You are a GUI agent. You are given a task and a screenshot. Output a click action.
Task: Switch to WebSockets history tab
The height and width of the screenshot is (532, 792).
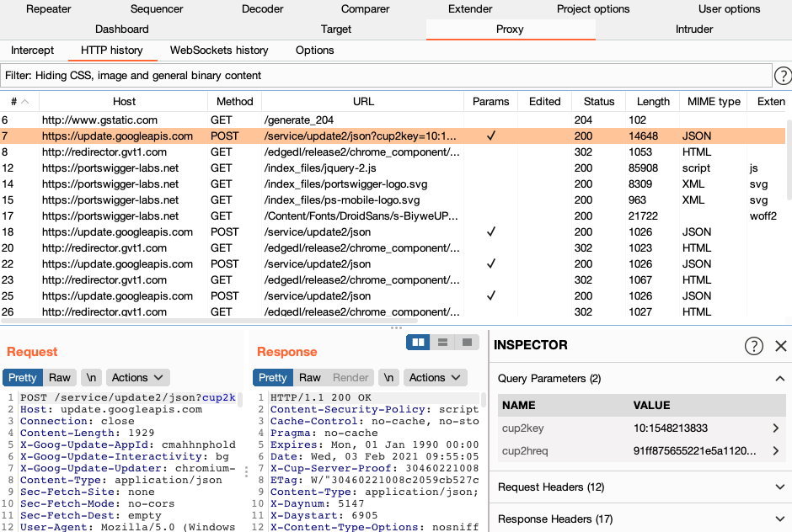point(219,51)
